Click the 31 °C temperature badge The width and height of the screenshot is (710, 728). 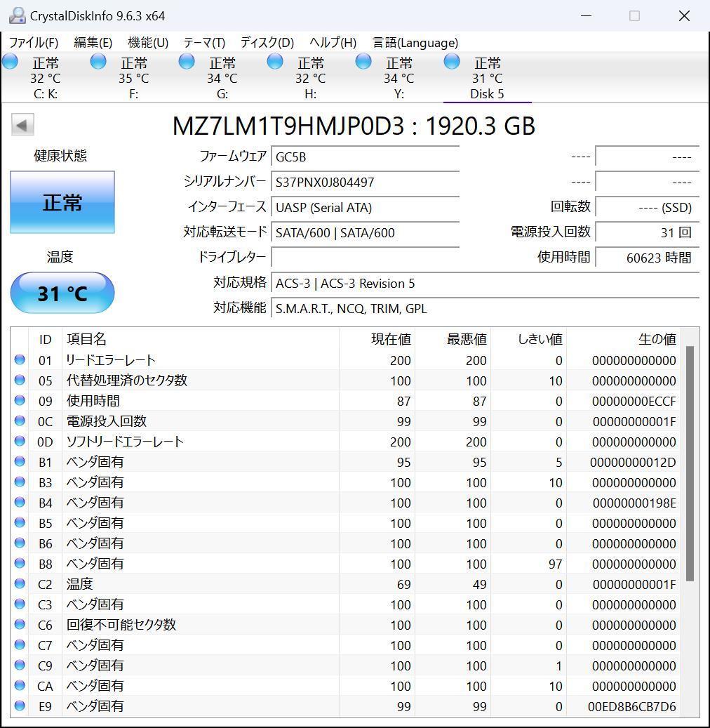point(62,293)
